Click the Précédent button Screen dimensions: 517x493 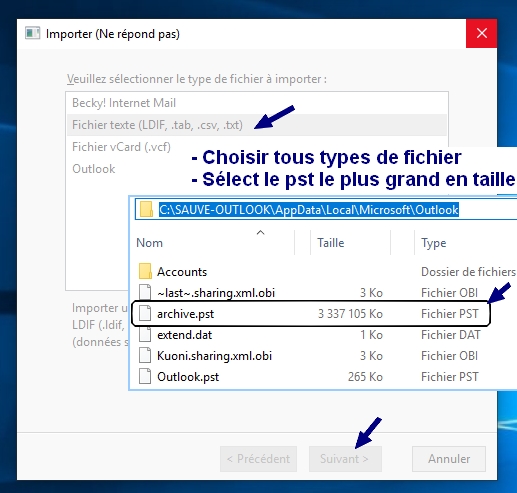pos(258,459)
